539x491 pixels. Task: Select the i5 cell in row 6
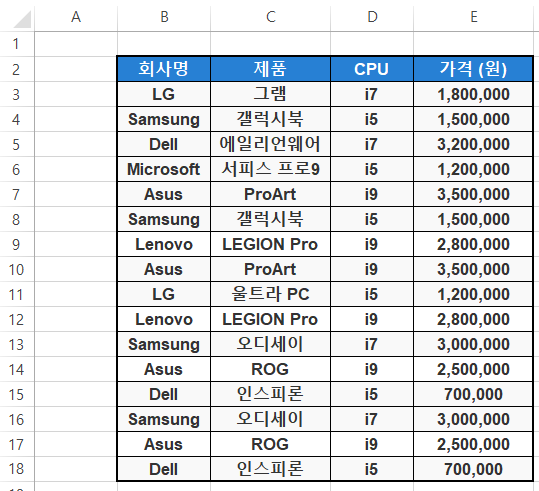click(x=372, y=169)
